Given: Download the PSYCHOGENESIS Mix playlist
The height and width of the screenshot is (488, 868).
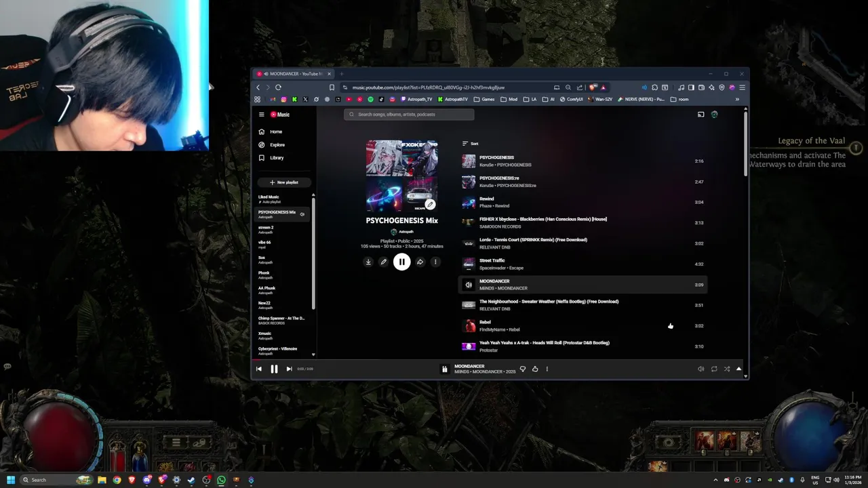Looking at the screenshot, I should (368, 262).
